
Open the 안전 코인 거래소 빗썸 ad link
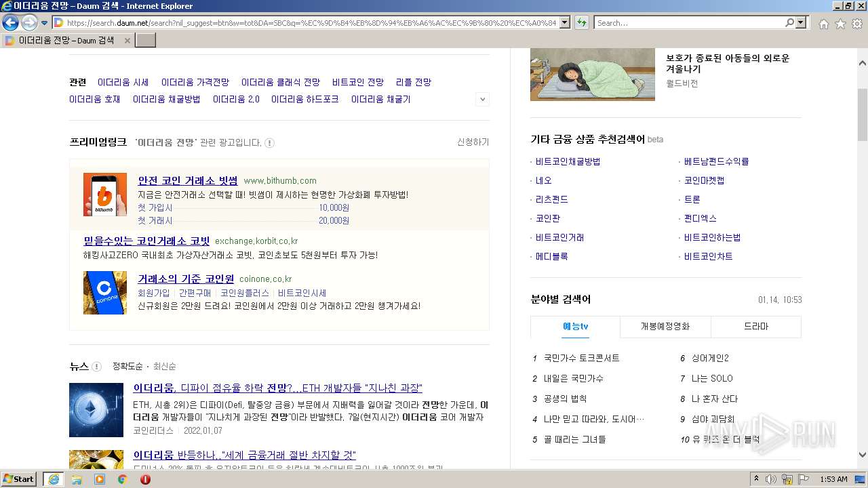click(x=188, y=181)
